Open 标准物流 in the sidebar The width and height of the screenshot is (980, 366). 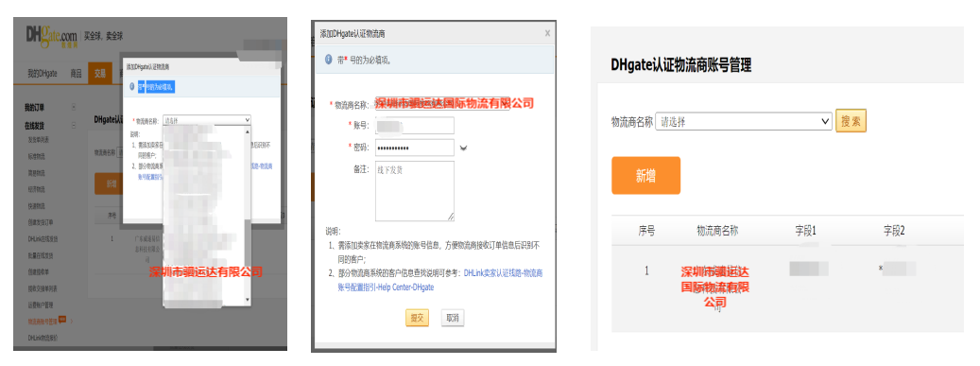[36, 156]
